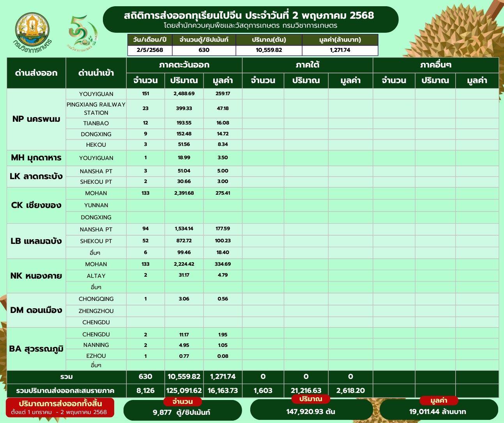Viewport: 504px width, 423px height.
Task: Click quantity 99.46 in the LB อื่นๆ row
Action: [184, 252]
